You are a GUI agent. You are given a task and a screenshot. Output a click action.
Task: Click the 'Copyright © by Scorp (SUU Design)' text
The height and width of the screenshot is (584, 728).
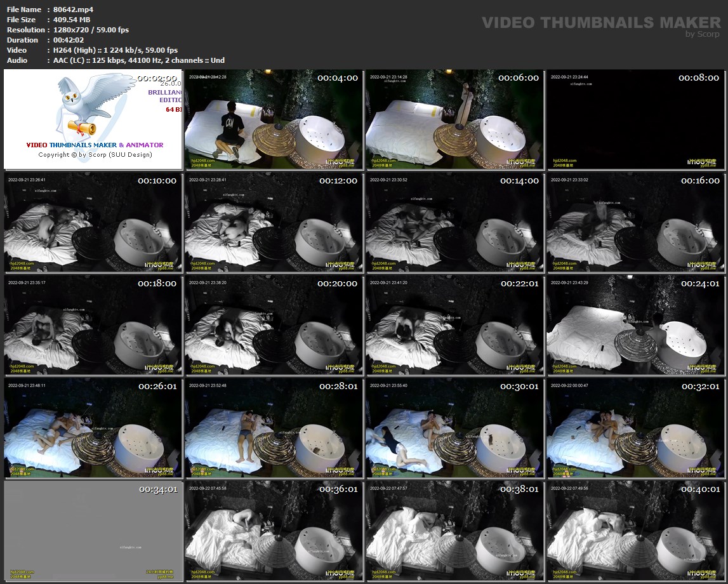[95, 155]
